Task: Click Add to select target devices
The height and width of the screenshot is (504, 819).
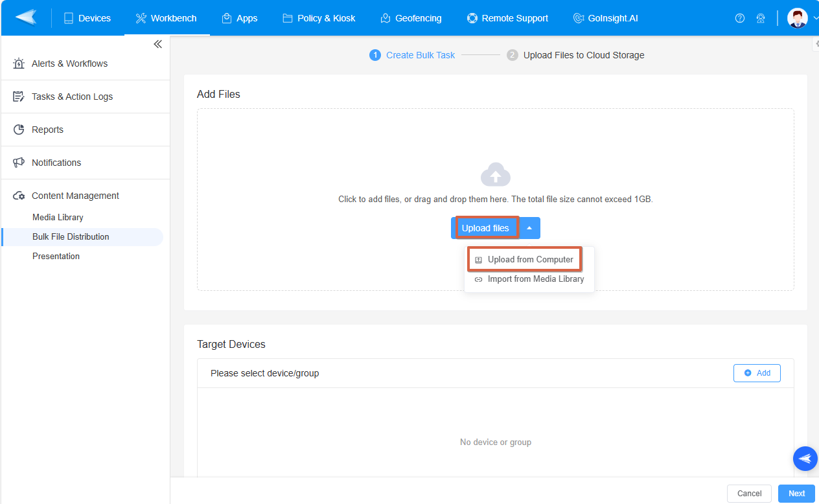Action: pos(757,372)
